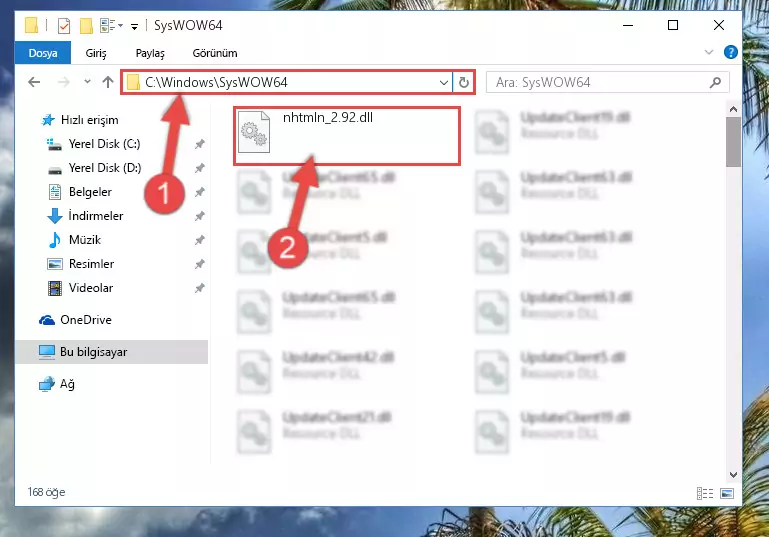Close the SysWOW64 window

click(x=718, y=25)
